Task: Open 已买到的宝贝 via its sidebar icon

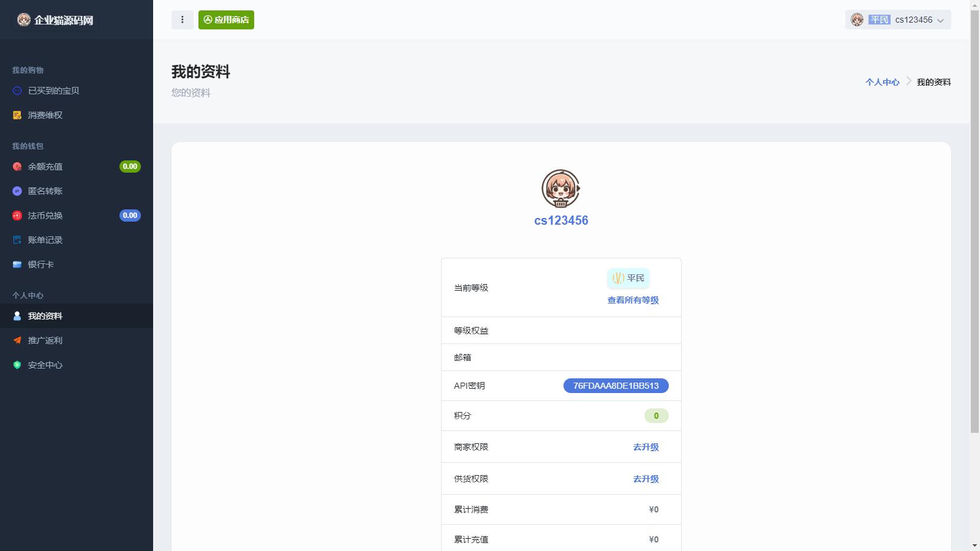Action: 17,91
